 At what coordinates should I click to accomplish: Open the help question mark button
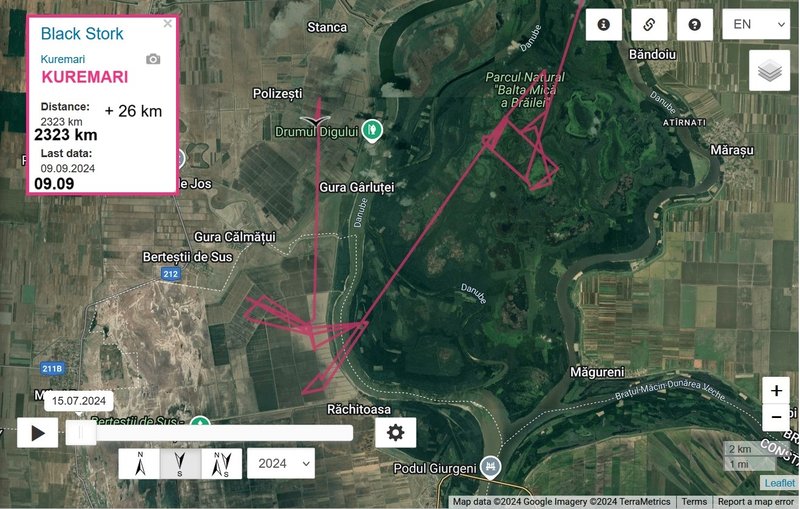tap(694, 24)
